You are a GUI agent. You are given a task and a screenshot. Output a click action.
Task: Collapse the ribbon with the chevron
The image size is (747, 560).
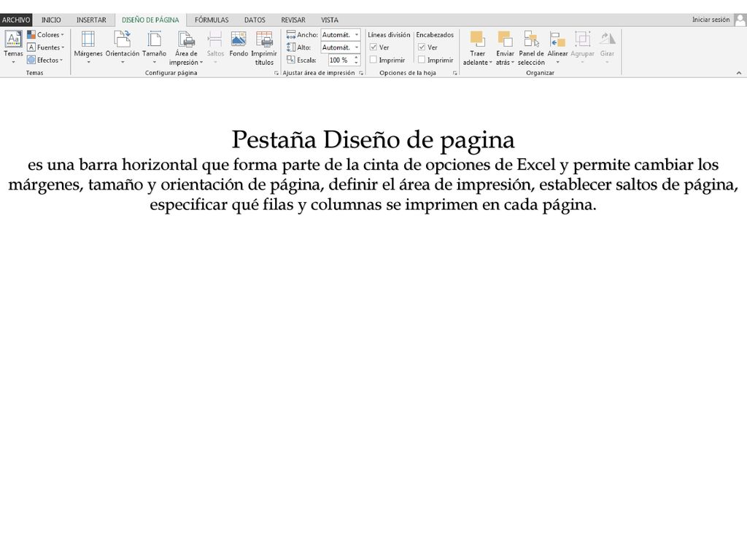point(739,73)
